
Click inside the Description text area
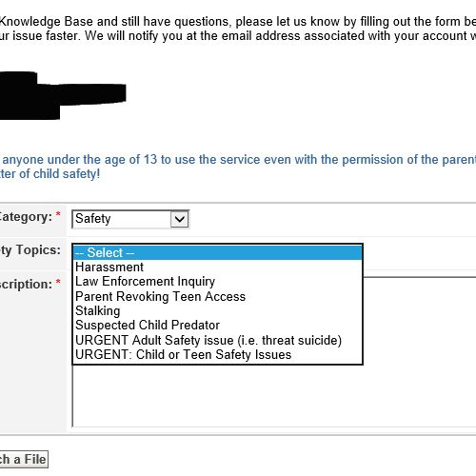click(274, 395)
